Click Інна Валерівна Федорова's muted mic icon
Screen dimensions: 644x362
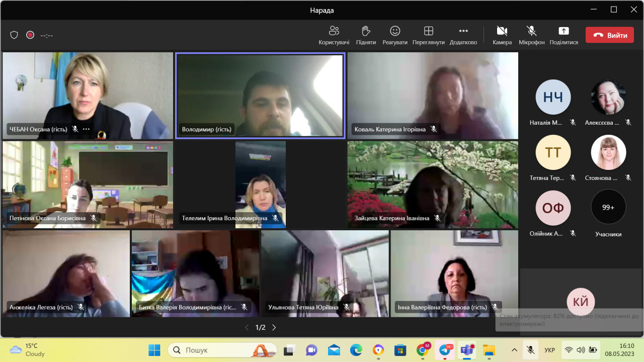coord(495,307)
